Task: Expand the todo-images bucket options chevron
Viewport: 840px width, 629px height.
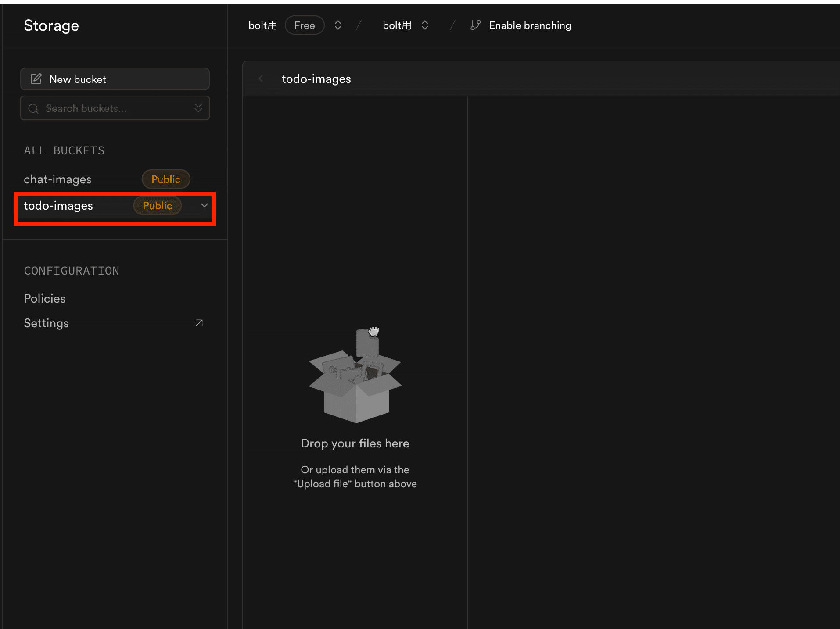Action: coord(204,206)
